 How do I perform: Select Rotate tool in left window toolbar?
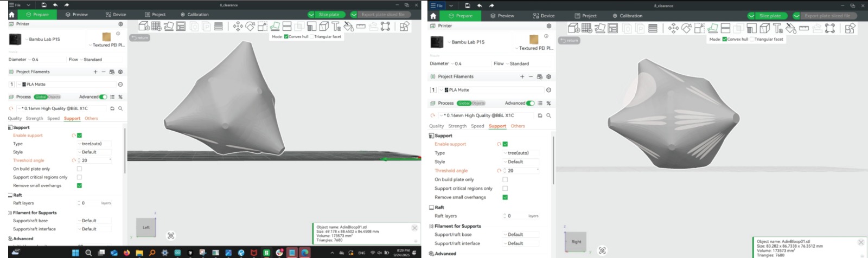(x=250, y=26)
